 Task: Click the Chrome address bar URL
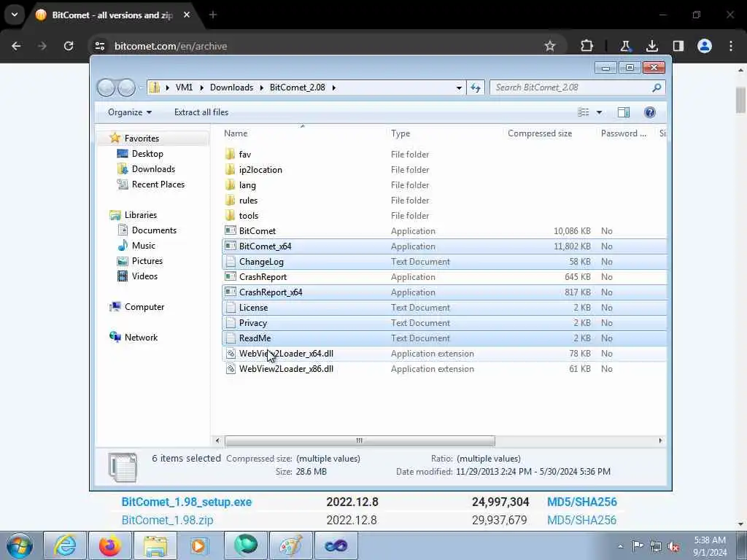coord(171,46)
